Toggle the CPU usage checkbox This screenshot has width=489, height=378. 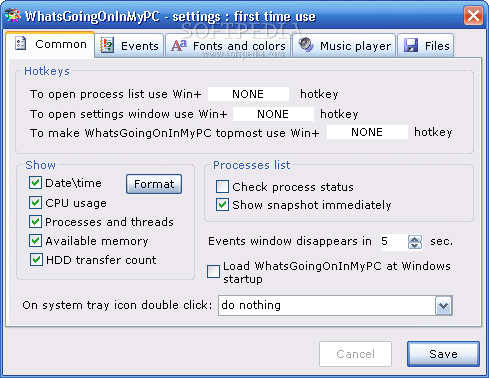[x=35, y=202]
